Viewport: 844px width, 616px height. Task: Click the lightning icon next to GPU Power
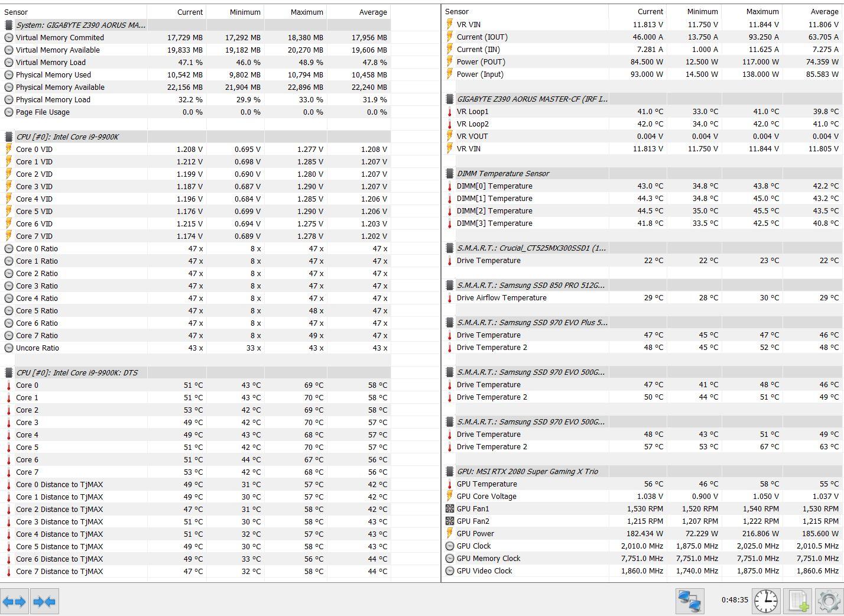click(450, 534)
